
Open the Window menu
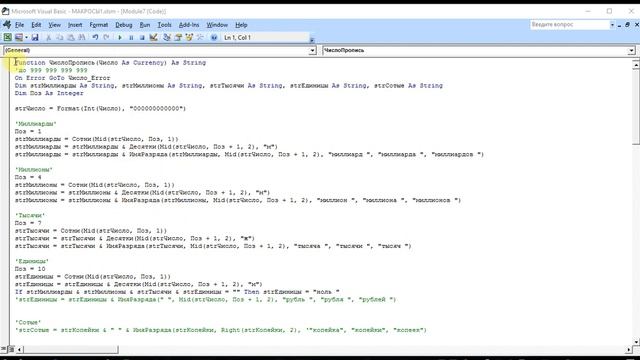tap(217, 25)
